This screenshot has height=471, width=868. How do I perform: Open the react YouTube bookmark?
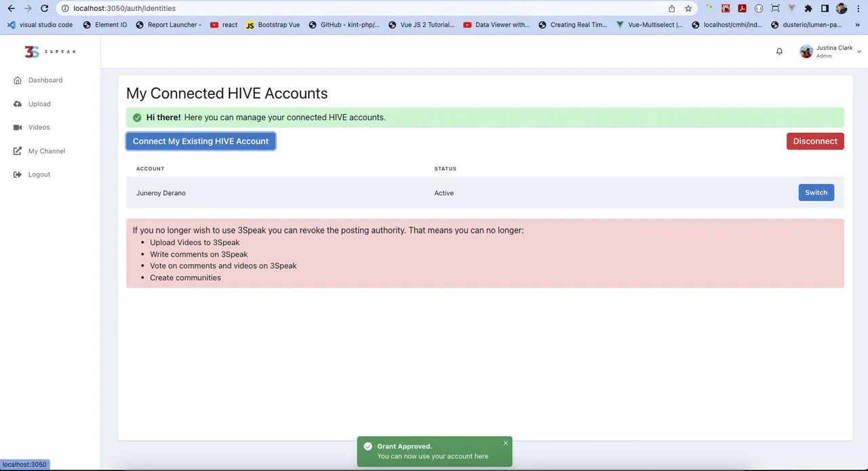coord(224,24)
